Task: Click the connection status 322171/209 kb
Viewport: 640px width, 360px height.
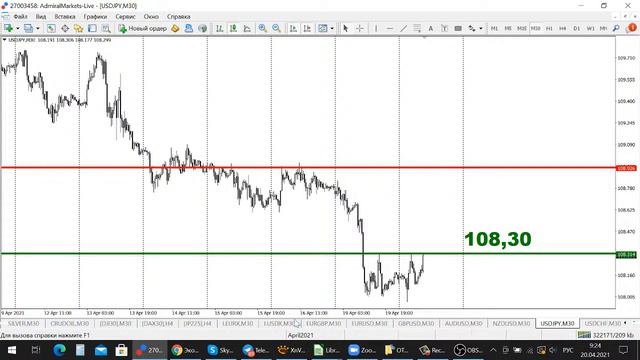Action: pos(606,335)
